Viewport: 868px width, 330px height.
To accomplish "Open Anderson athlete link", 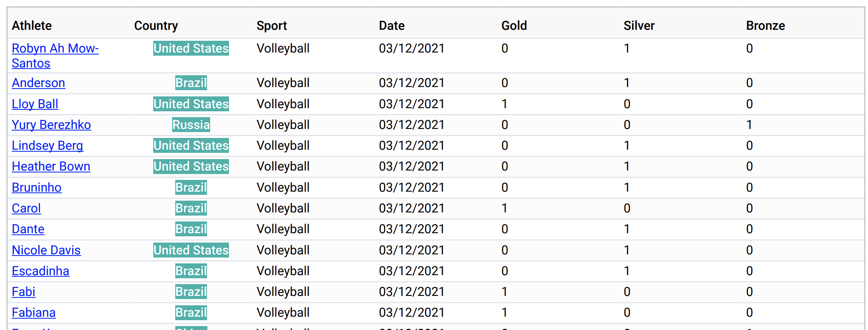I will point(38,83).
